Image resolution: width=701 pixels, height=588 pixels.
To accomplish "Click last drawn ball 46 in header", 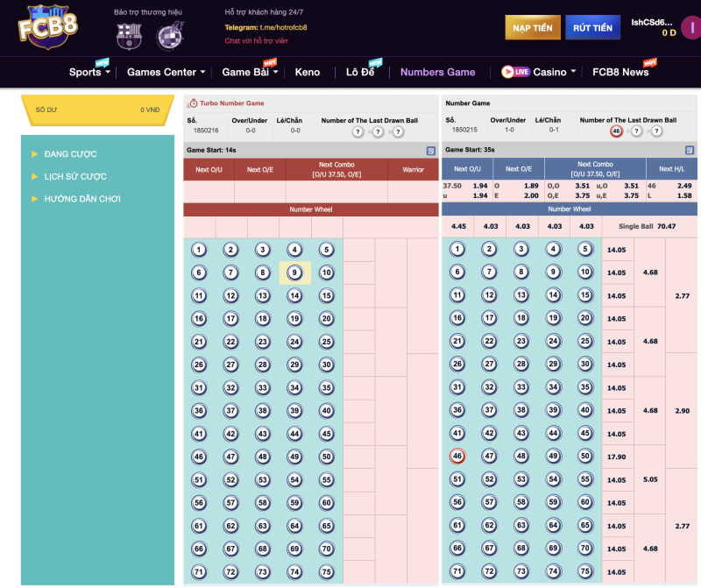I will click(x=617, y=131).
